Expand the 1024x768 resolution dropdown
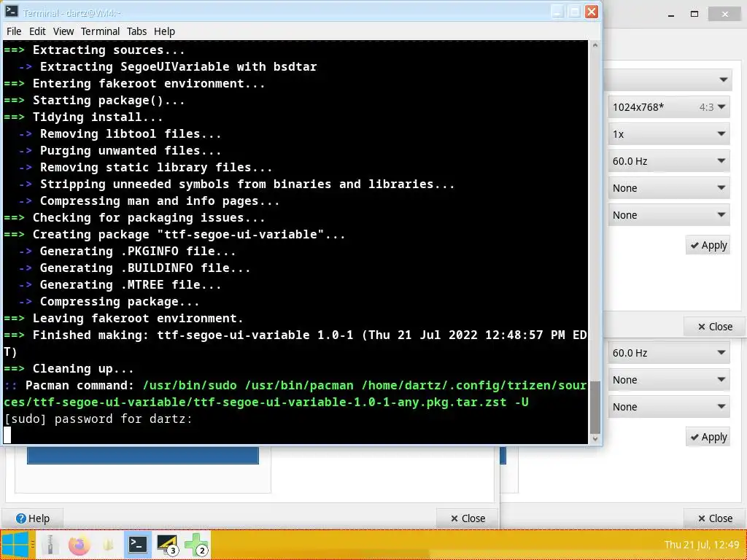This screenshot has width=747, height=560. point(669,107)
